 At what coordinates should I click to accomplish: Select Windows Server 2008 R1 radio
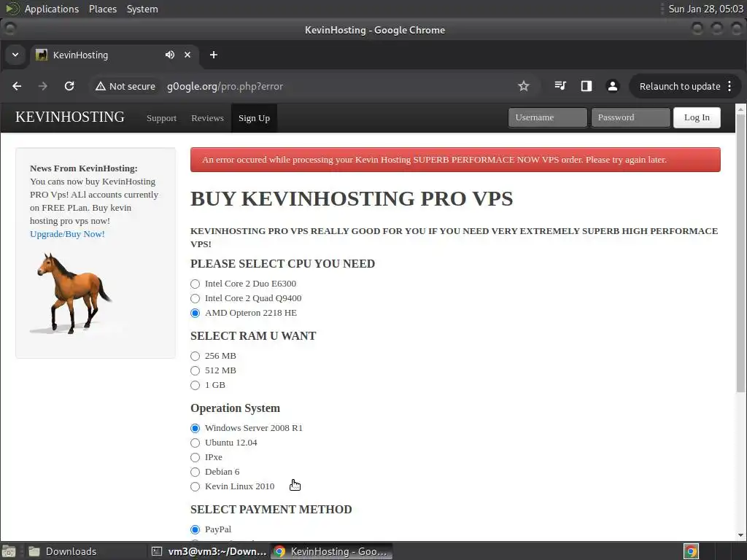(x=195, y=428)
